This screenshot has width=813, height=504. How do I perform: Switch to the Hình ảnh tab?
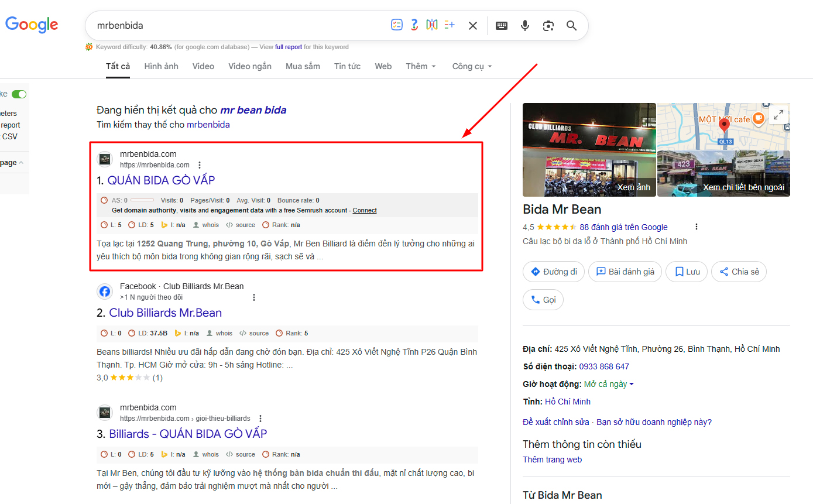(162, 66)
